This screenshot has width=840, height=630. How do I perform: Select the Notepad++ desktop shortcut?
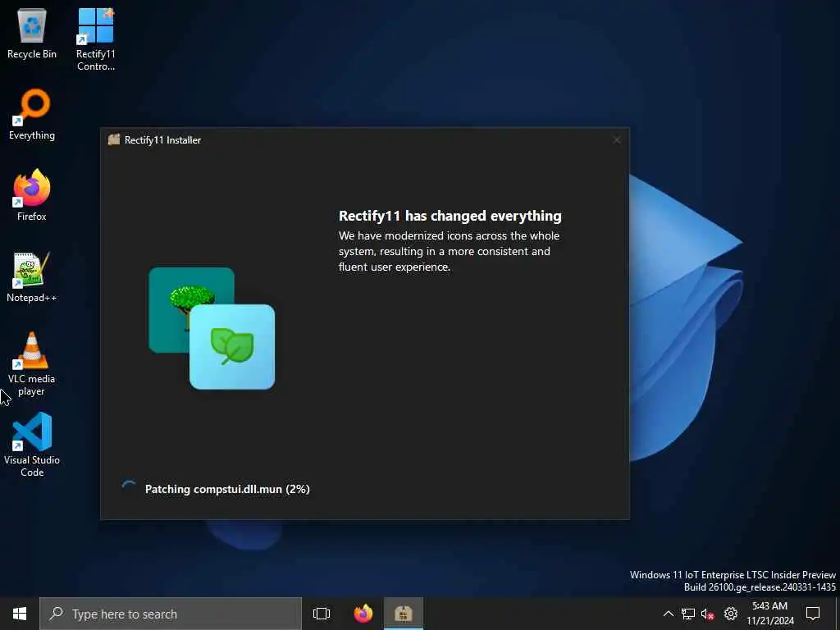click(32, 277)
